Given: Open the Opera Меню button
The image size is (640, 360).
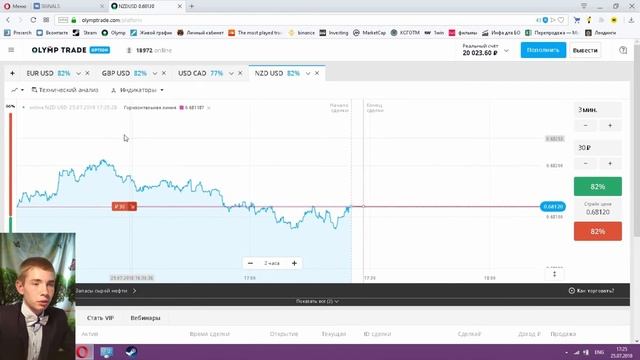Looking at the screenshot, I should 15,6.
